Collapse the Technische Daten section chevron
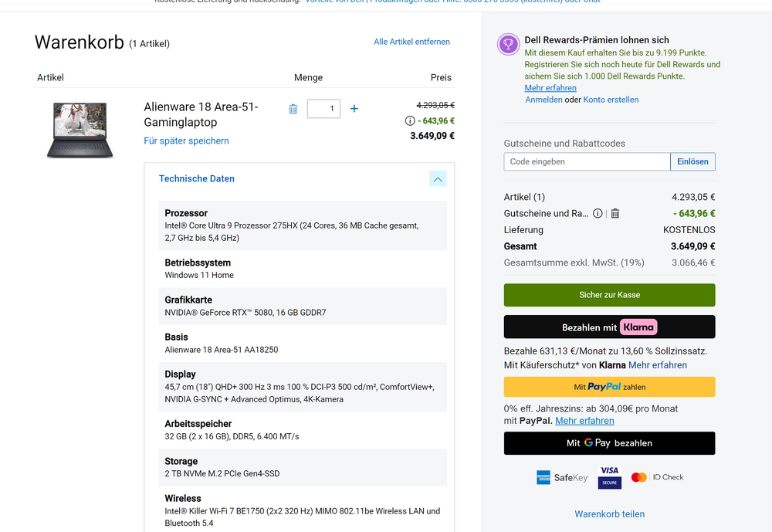This screenshot has width=772, height=532. point(438,179)
